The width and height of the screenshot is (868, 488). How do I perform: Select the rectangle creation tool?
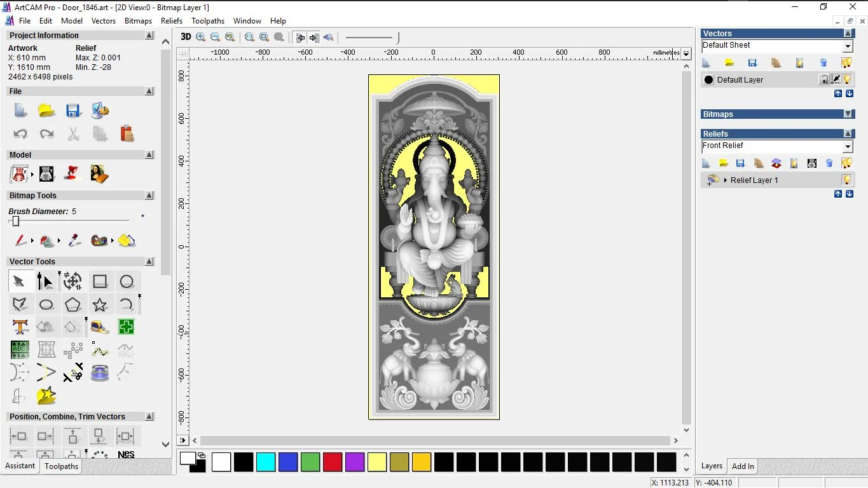pos(99,281)
